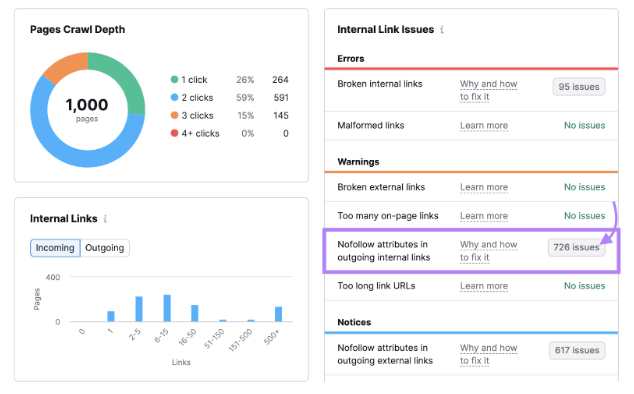Open 'Why and how to fix it' for Broken internal links
The height and width of the screenshot is (394, 634).
(x=488, y=90)
